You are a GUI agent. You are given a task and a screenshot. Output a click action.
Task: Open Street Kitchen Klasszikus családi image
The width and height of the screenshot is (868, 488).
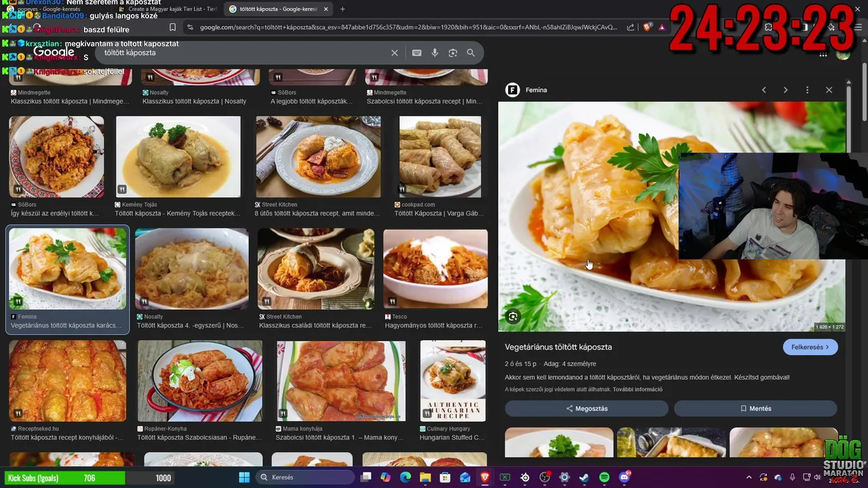tap(315, 269)
